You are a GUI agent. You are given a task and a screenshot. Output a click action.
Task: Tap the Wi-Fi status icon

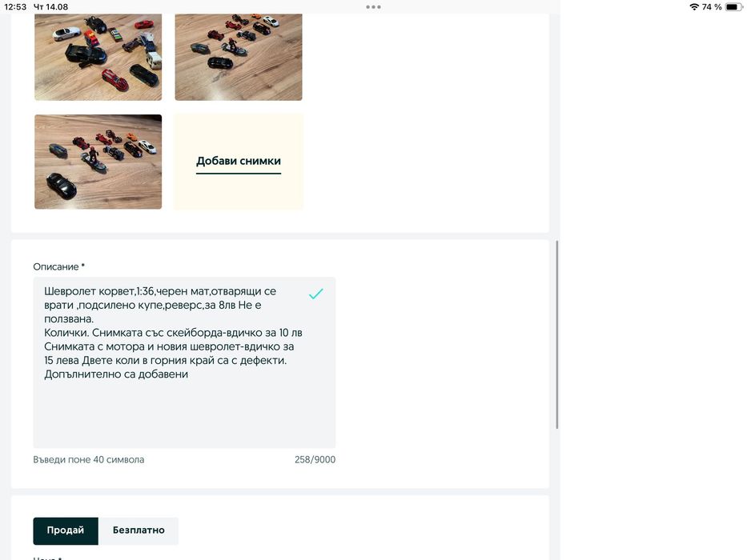(x=694, y=6)
